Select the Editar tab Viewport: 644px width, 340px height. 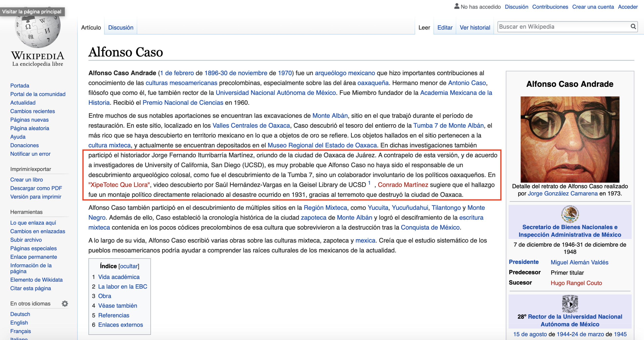coord(445,27)
